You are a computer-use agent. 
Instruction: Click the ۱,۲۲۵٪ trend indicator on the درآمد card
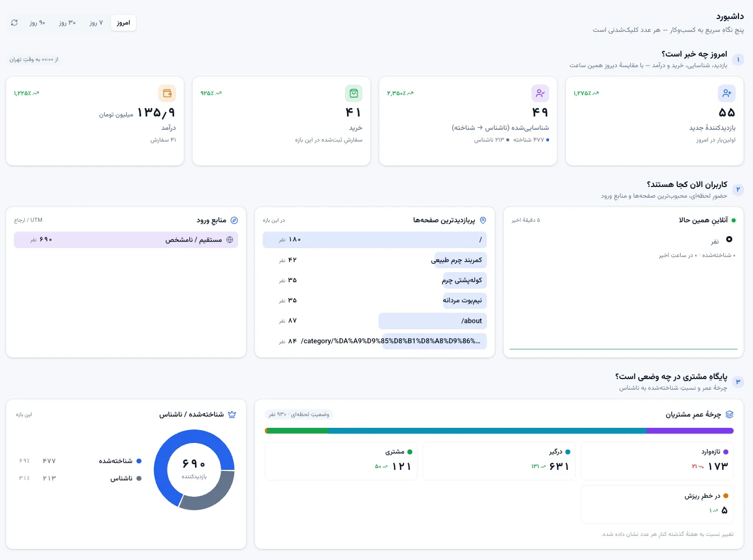tap(26, 93)
